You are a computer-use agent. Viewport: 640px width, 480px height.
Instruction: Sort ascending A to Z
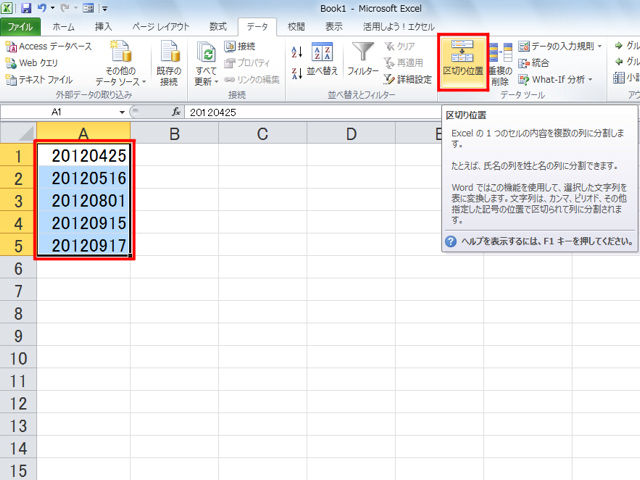coord(297,52)
